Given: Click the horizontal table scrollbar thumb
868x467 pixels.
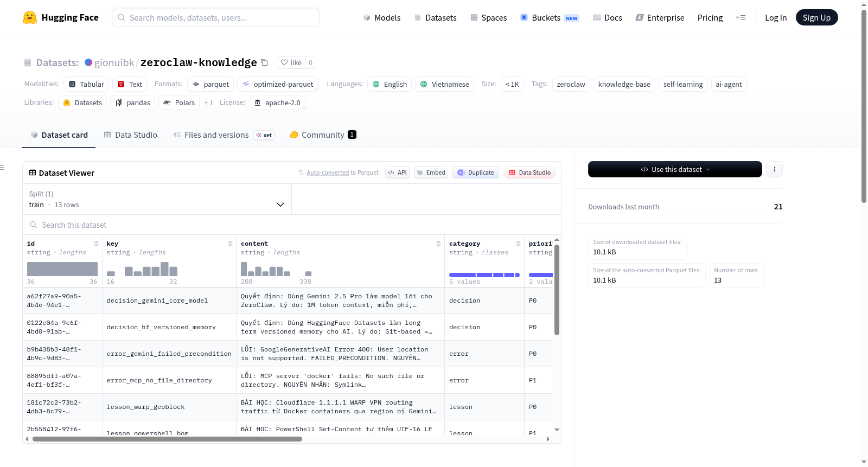Looking at the screenshot, I should pyautogui.click(x=167, y=439).
